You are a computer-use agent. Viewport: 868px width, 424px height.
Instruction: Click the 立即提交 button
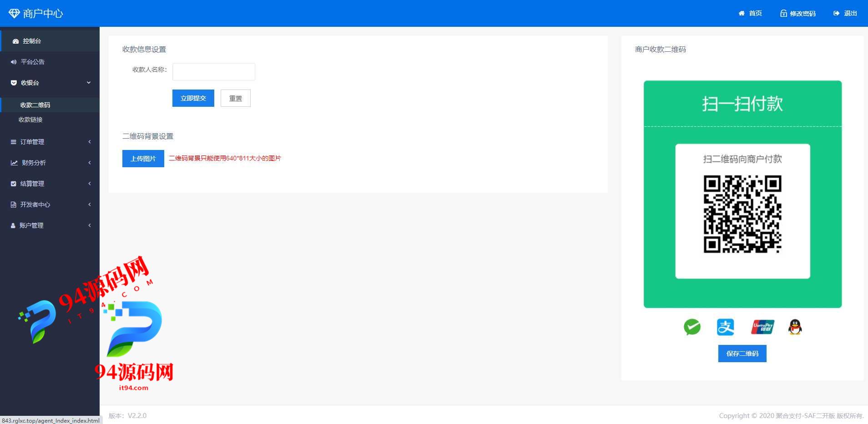[x=193, y=98]
